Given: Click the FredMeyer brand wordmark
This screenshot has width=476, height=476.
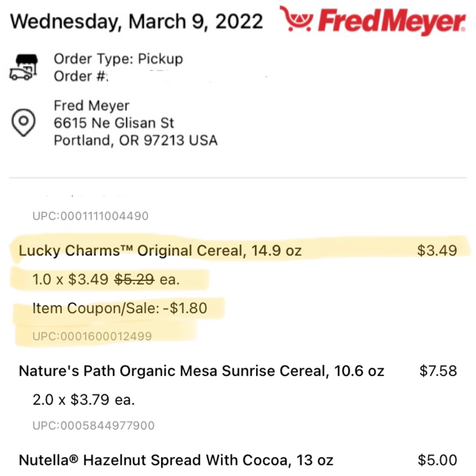Looking at the screenshot, I should [392, 21].
